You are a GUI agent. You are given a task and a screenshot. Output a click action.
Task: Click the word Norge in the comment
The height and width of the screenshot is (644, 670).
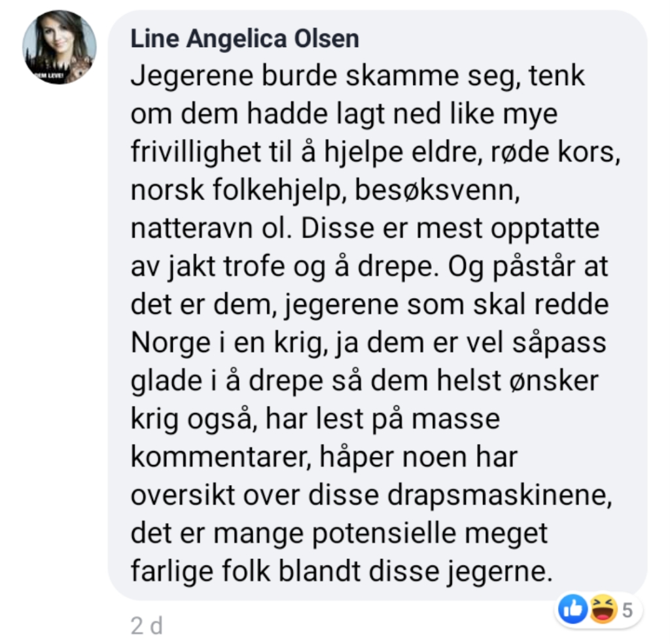(171, 343)
